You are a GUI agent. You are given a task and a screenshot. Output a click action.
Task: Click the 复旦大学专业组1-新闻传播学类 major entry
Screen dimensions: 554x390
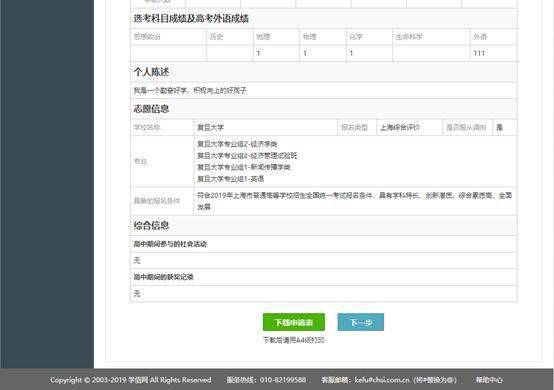click(x=244, y=167)
